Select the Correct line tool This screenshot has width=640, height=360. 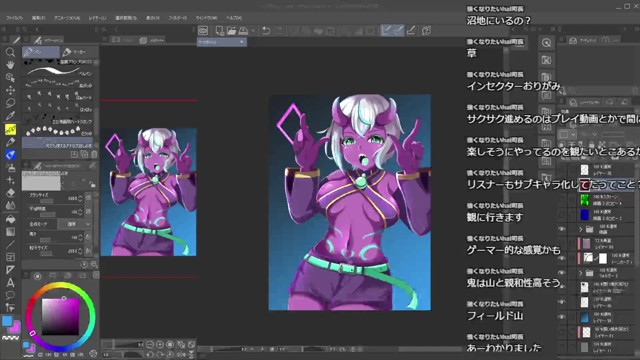[10, 307]
